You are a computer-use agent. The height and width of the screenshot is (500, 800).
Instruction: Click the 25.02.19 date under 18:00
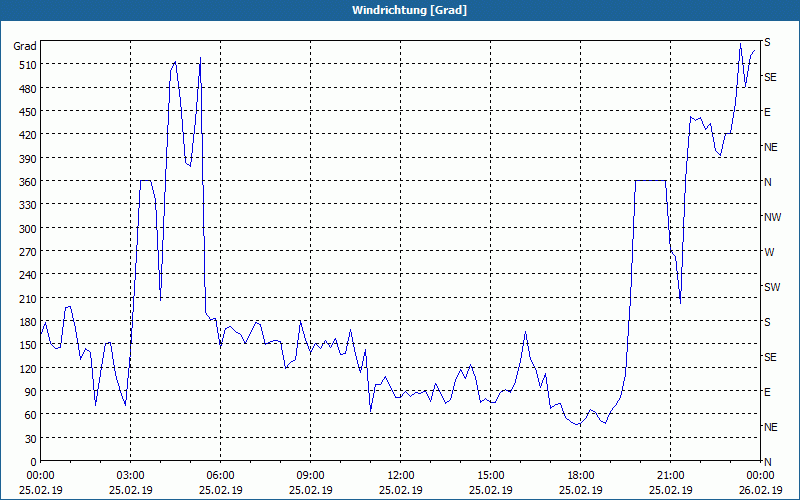tap(581, 490)
